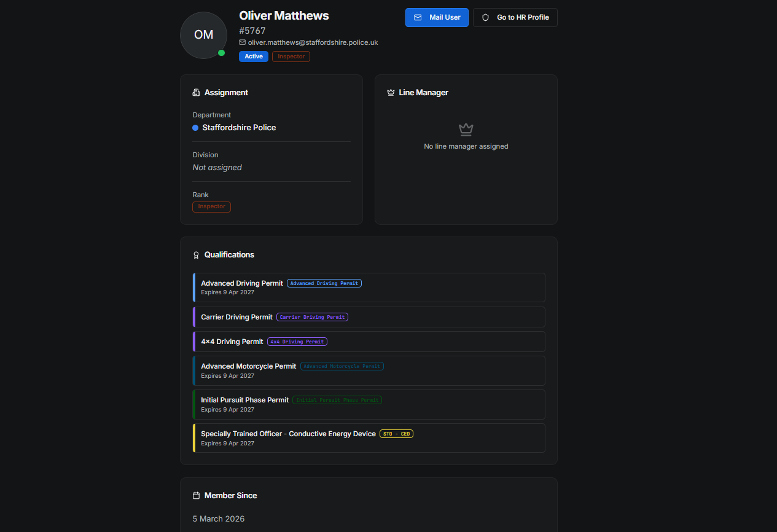777x532 pixels.
Task: Click the envelope icon beside the email address
Action: pos(243,42)
